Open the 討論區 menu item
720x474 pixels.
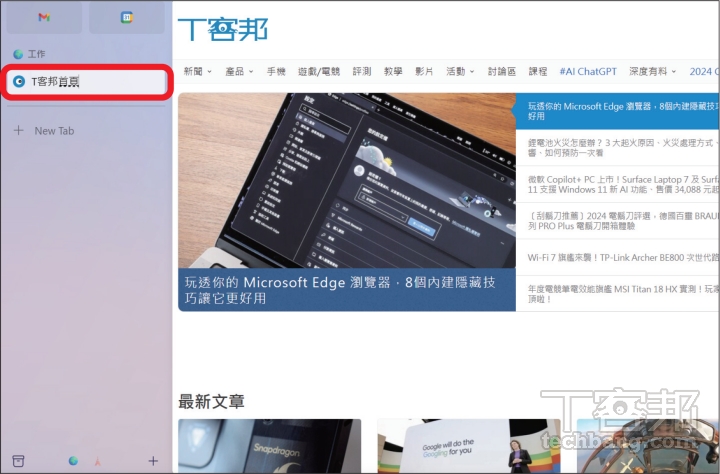pyautogui.click(x=502, y=72)
